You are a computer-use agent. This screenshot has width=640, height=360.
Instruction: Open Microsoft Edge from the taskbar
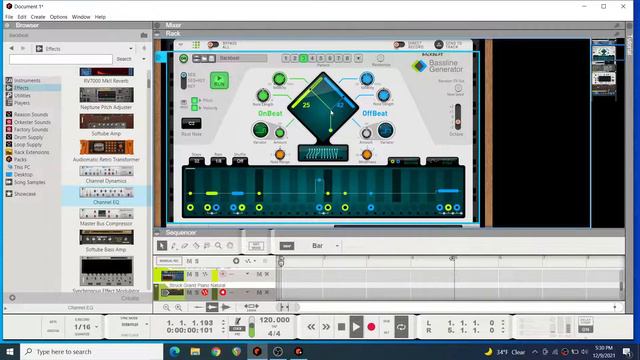[175, 351]
